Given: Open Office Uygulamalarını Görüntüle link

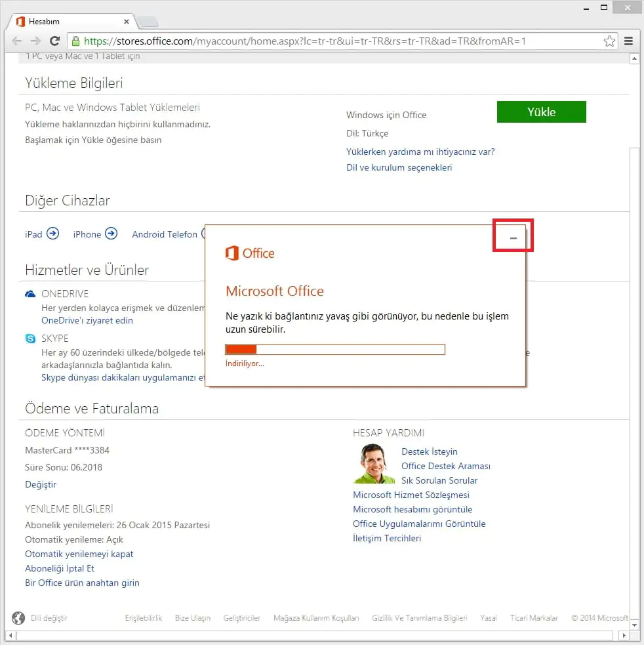Looking at the screenshot, I should [x=419, y=524].
